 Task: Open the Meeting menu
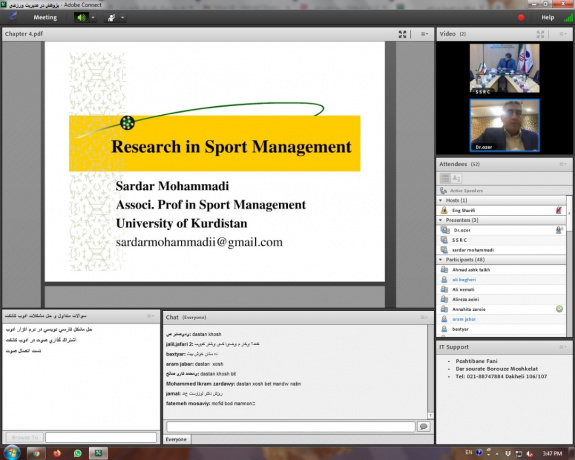[x=45, y=17]
